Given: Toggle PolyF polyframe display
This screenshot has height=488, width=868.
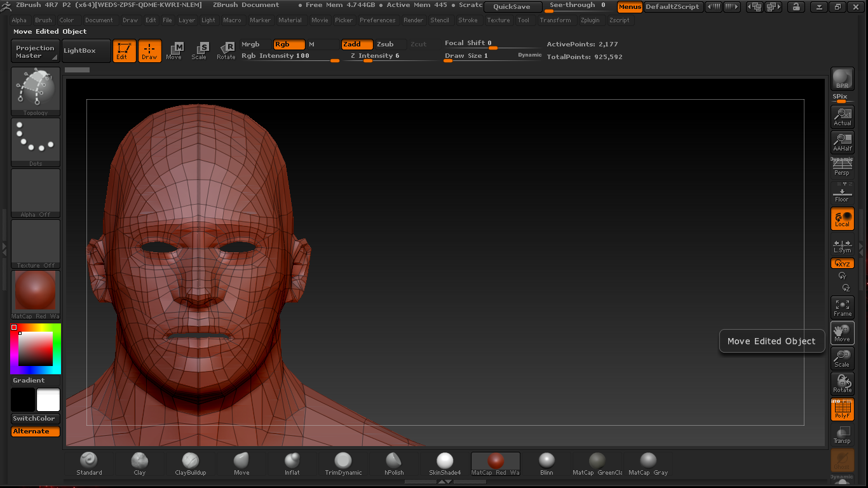Looking at the screenshot, I should [843, 409].
